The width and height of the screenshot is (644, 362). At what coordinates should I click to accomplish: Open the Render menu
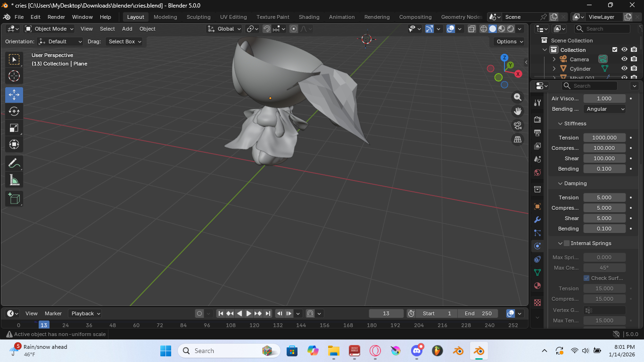coord(56,17)
